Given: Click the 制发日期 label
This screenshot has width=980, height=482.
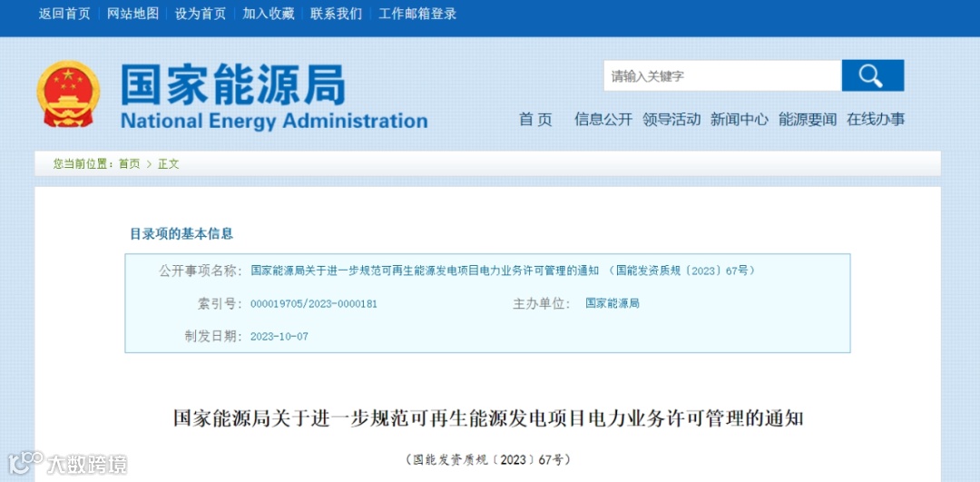Looking at the screenshot, I should [x=211, y=337].
